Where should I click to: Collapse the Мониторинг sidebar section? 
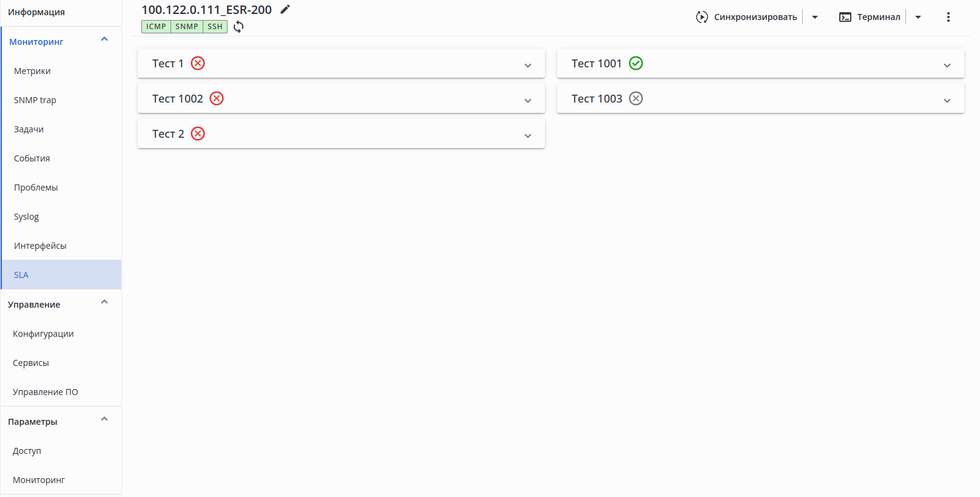click(104, 39)
